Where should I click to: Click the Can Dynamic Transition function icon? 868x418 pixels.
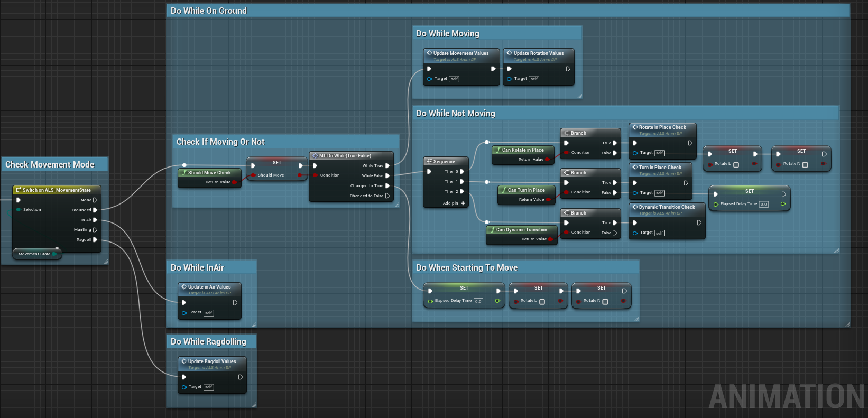pyautogui.click(x=492, y=230)
